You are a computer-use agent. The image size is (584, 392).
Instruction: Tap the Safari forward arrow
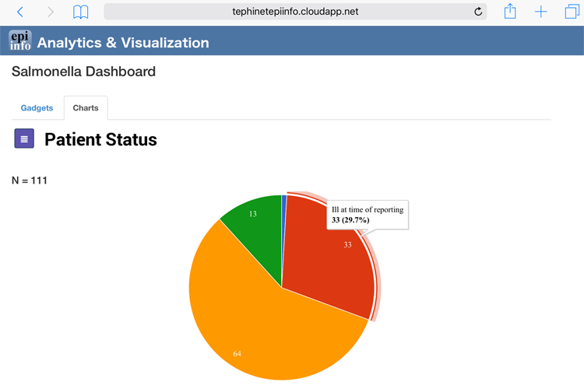[x=51, y=12]
